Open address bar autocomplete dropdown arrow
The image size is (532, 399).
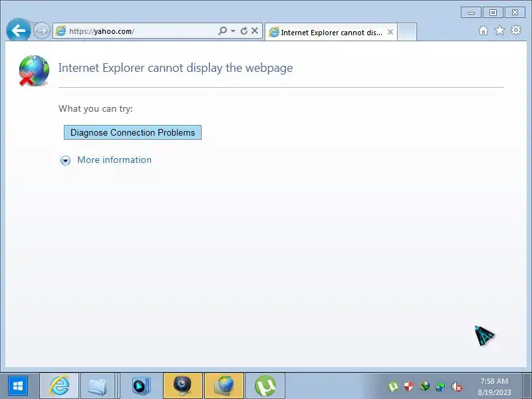click(x=233, y=31)
